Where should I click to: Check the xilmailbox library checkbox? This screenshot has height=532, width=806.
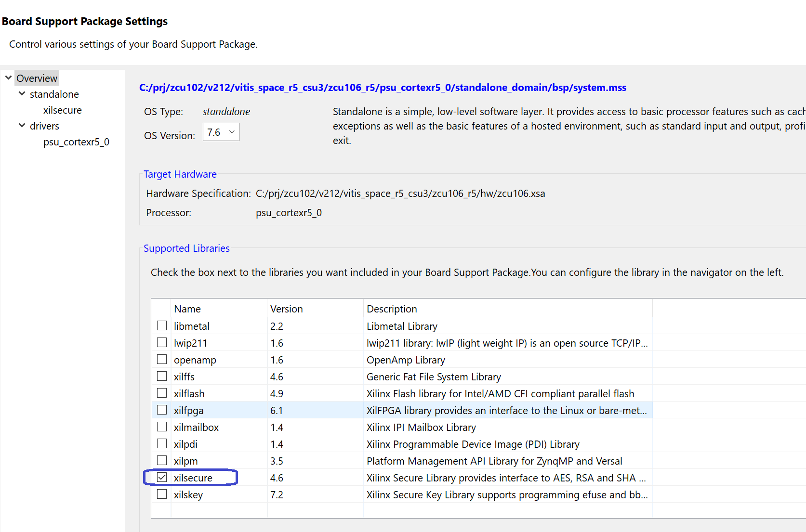click(x=162, y=427)
